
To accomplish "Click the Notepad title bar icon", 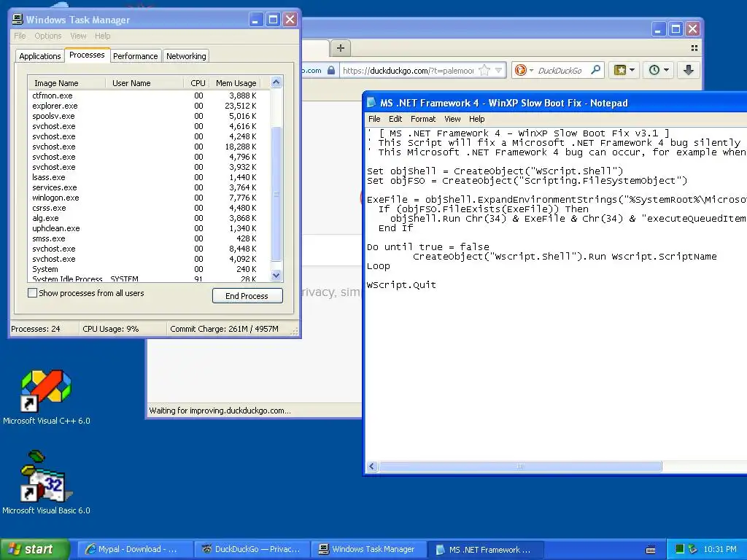I will 371,102.
